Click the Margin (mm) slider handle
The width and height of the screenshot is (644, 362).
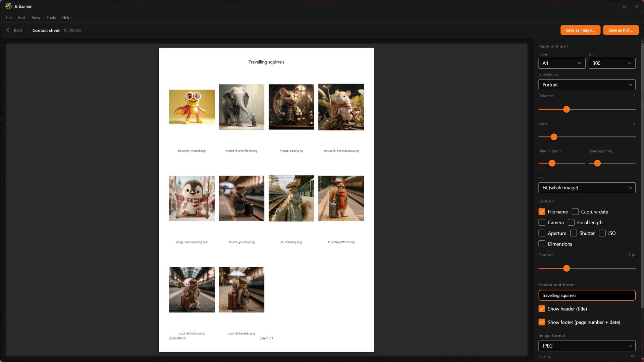pyautogui.click(x=552, y=163)
